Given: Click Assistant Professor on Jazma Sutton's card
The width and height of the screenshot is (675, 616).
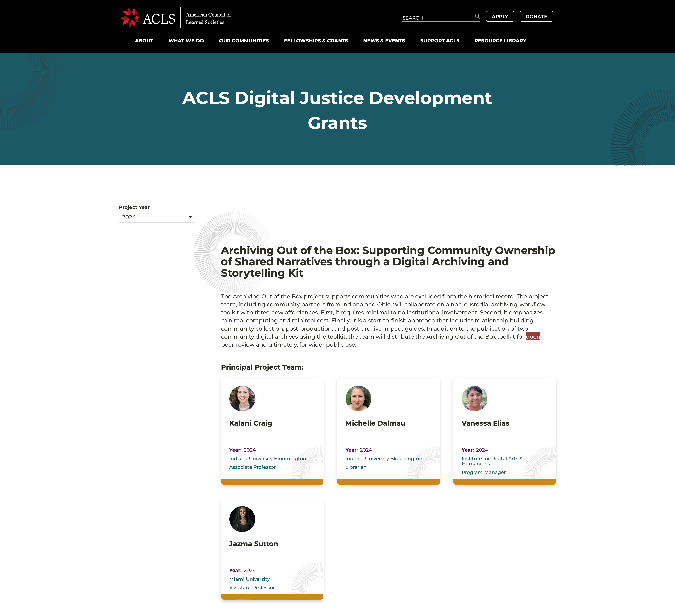Looking at the screenshot, I should point(252,588).
